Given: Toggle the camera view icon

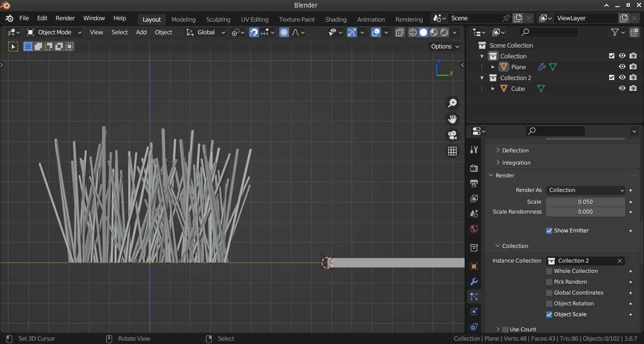Looking at the screenshot, I should coord(452,135).
